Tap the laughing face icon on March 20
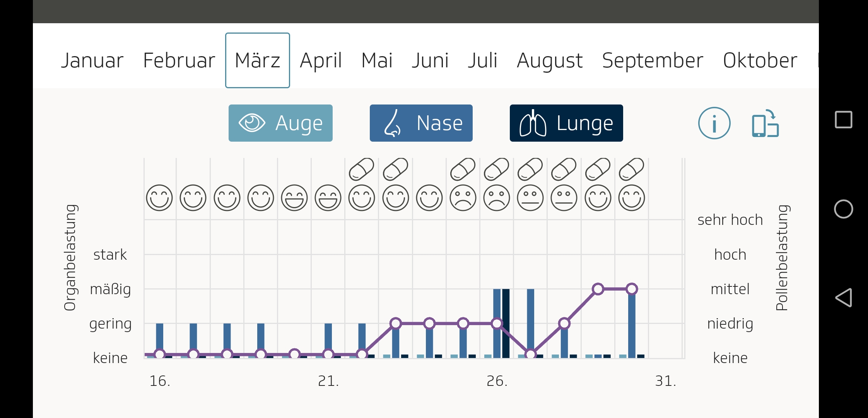This screenshot has height=418, width=868. [294, 198]
